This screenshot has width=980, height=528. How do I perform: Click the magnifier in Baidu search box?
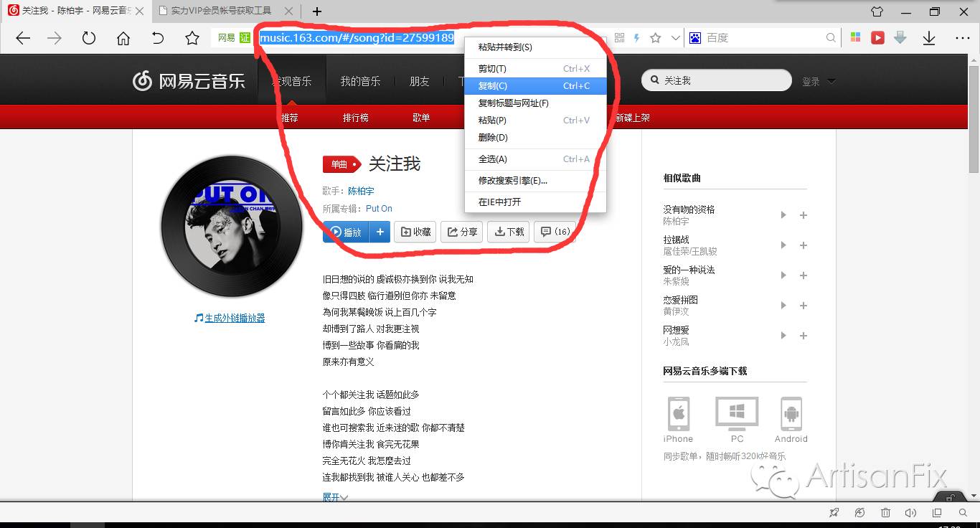click(831, 38)
